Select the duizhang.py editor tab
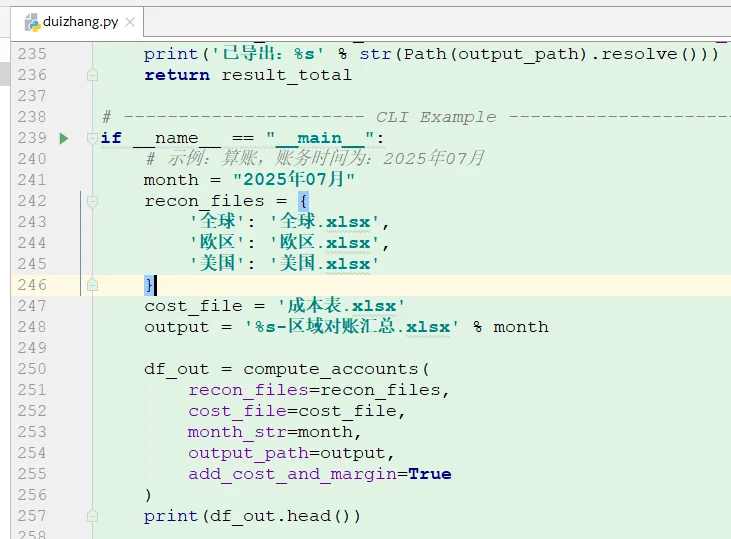This screenshot has height=539, width=731. pos(78,22)
